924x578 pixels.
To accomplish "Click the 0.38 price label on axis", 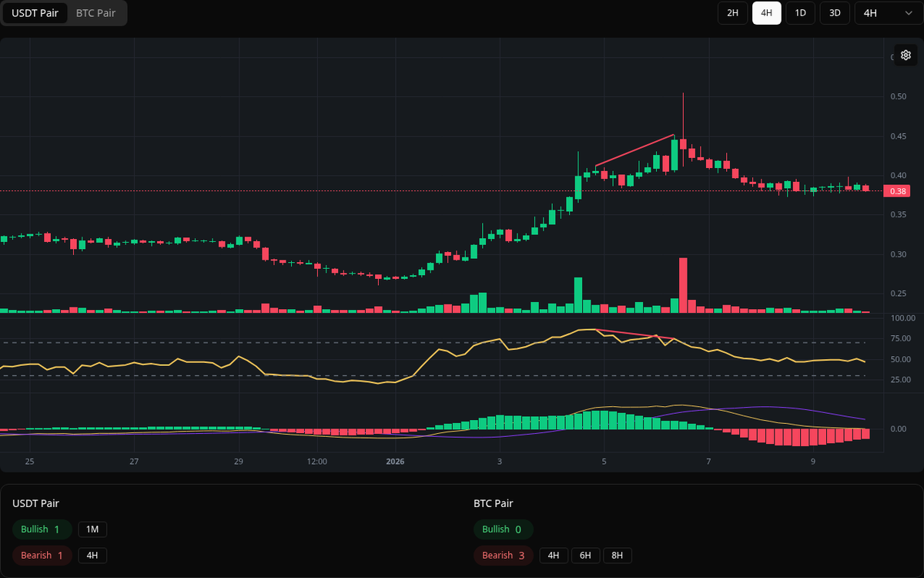I will pos(896,190).
